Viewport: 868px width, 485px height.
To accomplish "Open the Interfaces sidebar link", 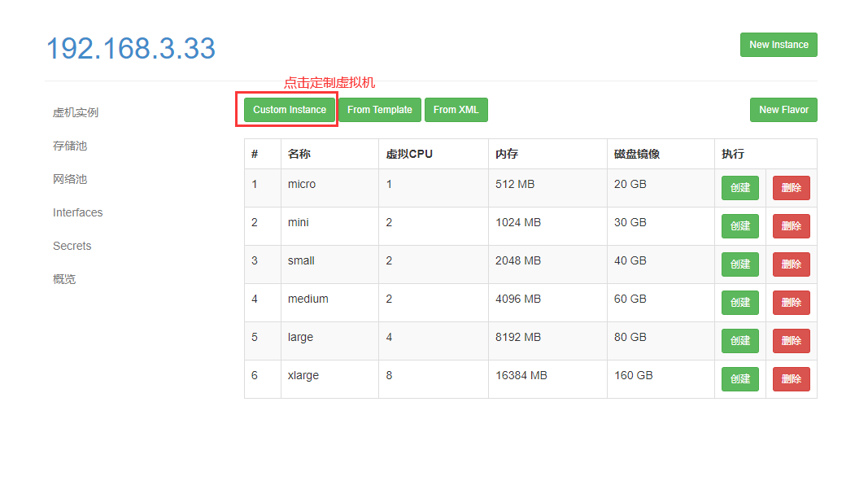I will pyautogui.click(x=78, y=212).
